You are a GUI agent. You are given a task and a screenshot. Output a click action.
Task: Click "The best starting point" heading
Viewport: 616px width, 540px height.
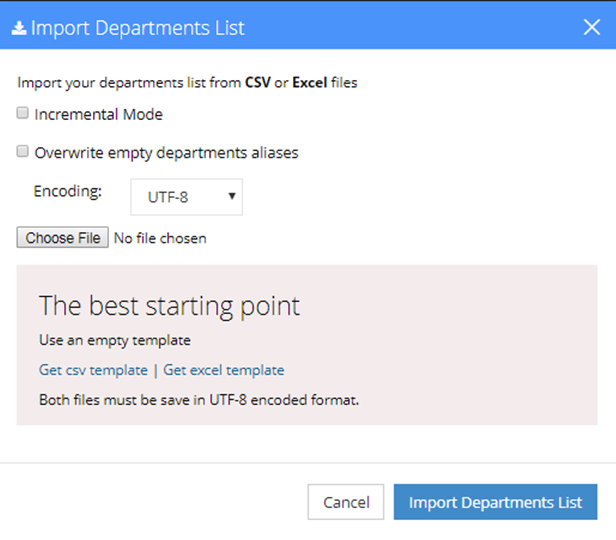169,306
